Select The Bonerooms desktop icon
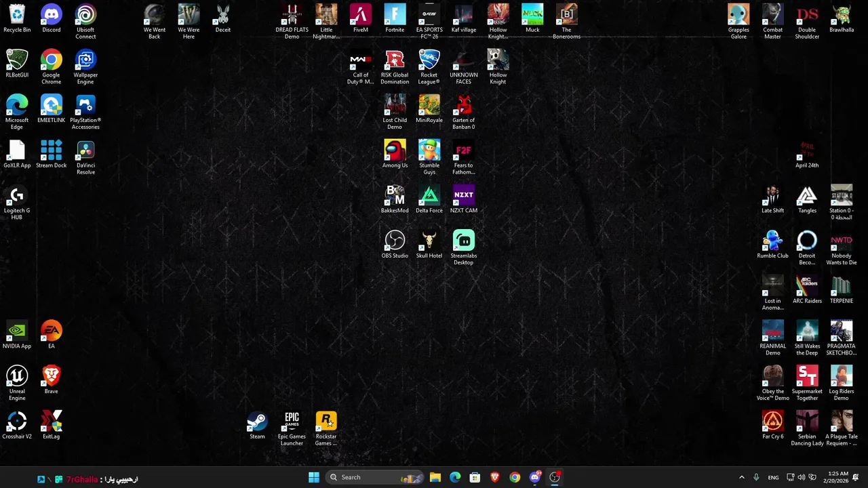The height and width of the screenshot is (488, 868). [x=566, y=22]
